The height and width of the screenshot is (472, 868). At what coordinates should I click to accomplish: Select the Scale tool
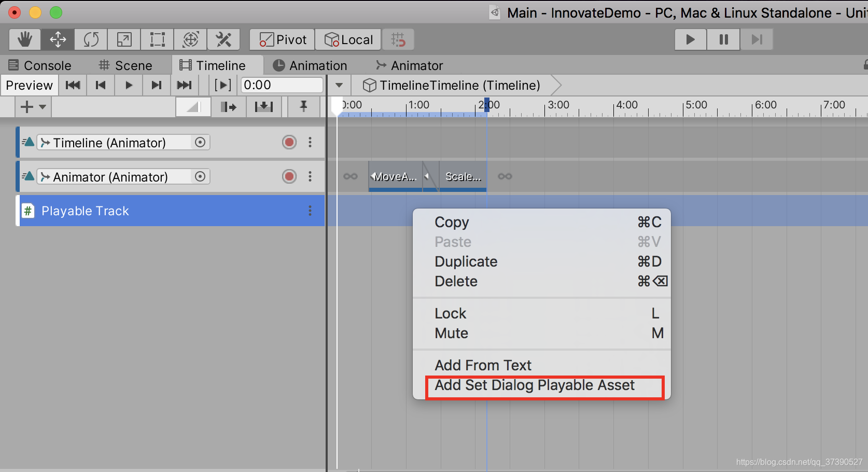(x=124, y=39)
